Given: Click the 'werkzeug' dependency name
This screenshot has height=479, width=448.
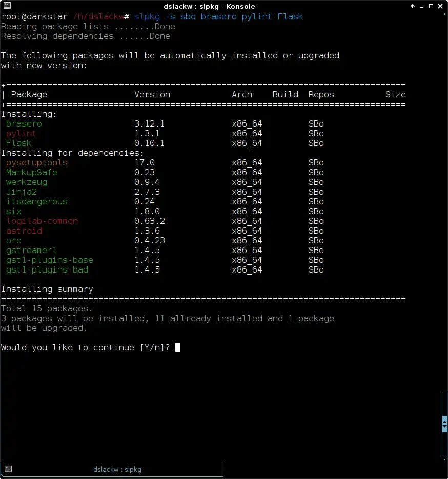Looking at the screenshot, I should tap(27, 182).
